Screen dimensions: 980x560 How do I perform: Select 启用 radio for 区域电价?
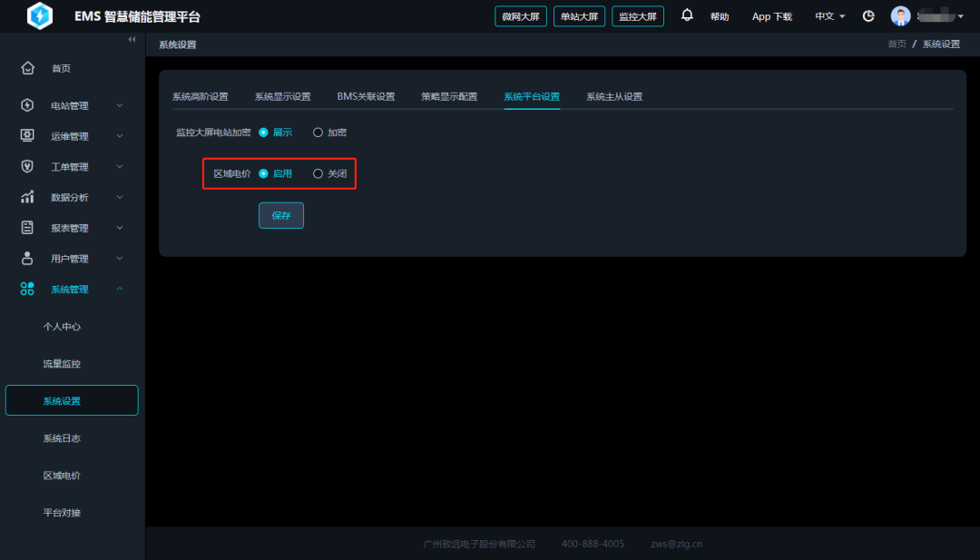[264, 173]
